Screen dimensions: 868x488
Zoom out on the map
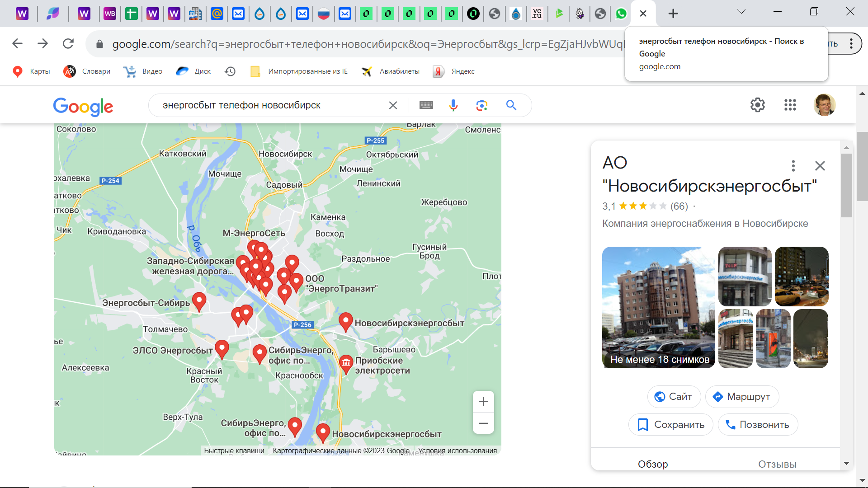coord(483,423)
